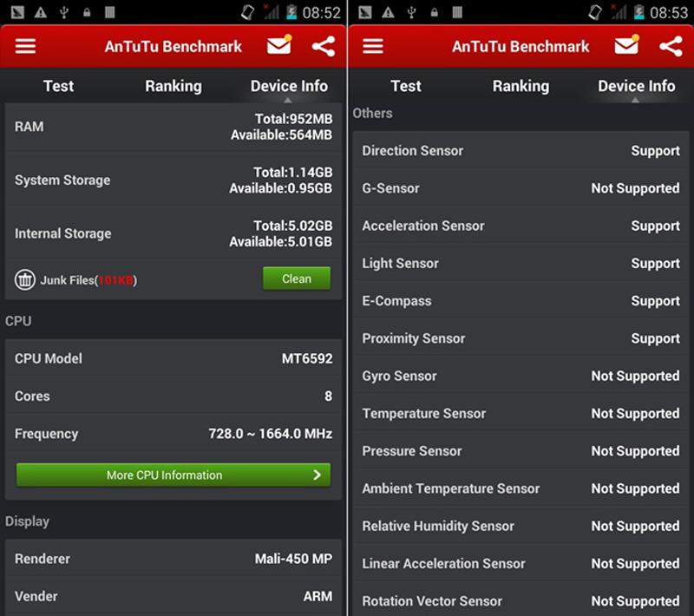Select Renderer value Mali-450 MP
This screenshot has height=616, width=694.
pos(293,559)
